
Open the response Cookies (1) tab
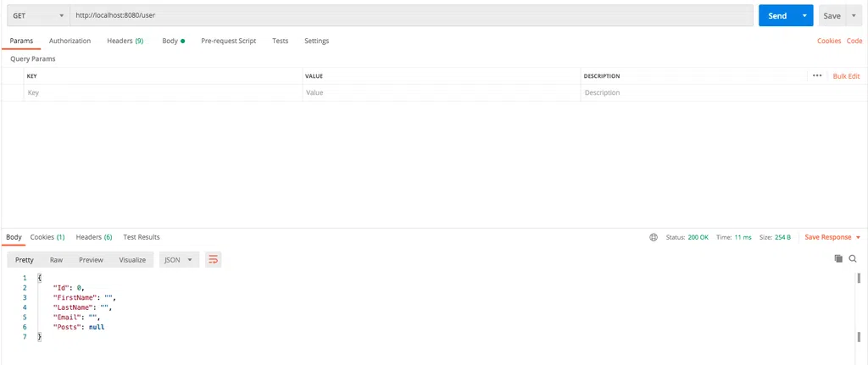[x=47, y=237]
